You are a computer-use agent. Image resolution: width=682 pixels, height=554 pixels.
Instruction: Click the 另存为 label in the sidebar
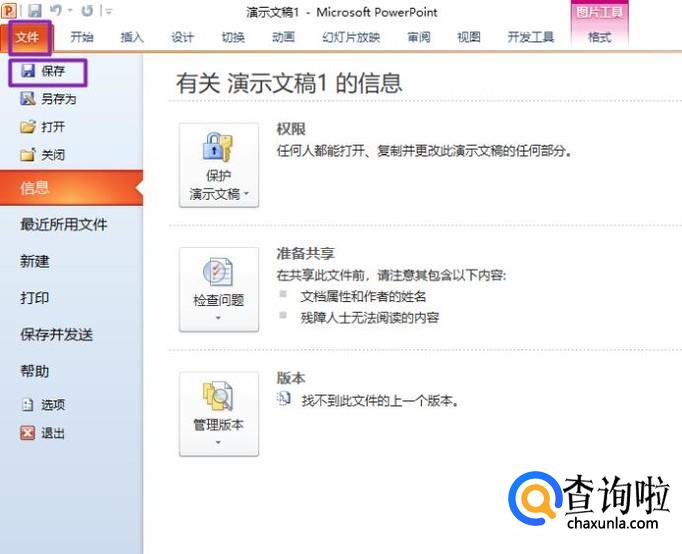[59, 99]
